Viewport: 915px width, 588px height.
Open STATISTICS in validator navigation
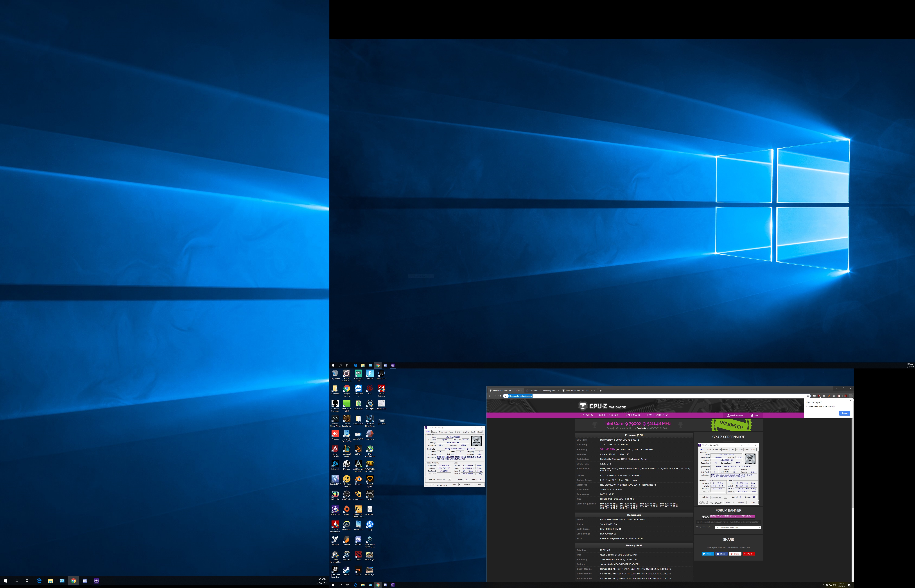pyautogui.click(x=586, y=415)
